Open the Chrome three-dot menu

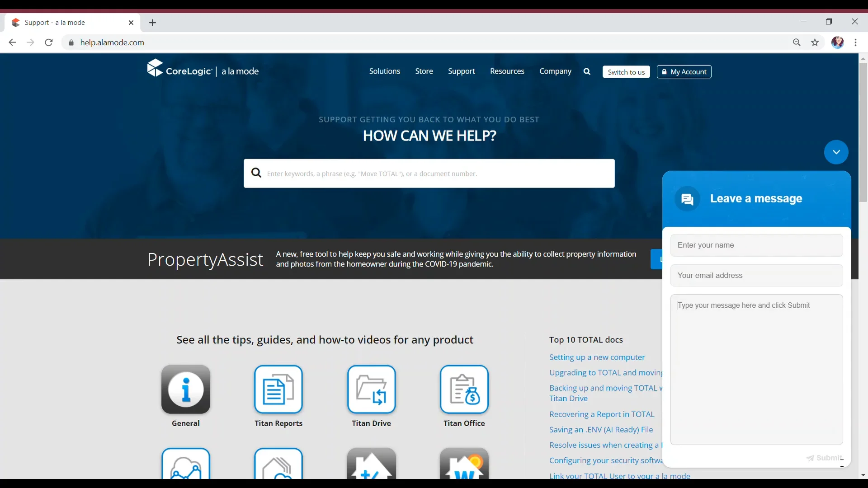coord(856,43)
